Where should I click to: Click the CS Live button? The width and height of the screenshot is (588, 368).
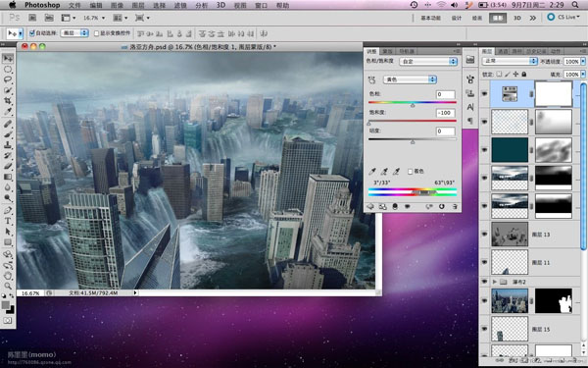point(563,18)
